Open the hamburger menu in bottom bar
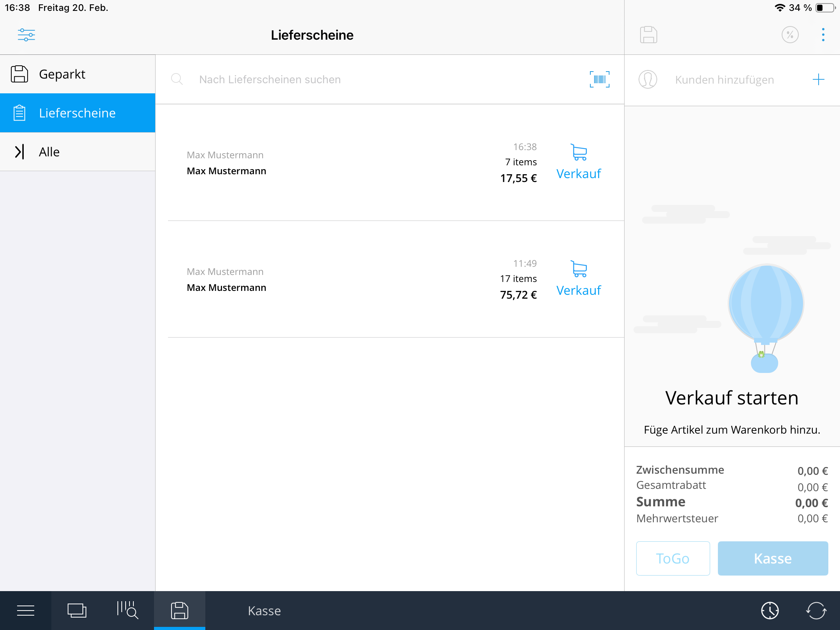 pyautogui.click(x=26, y=611)
